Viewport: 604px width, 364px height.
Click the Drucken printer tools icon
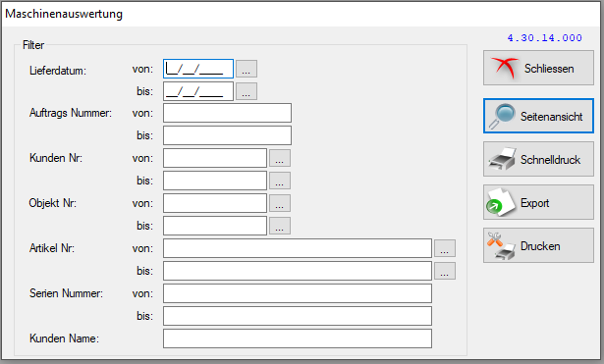click(x=501, y=245)
